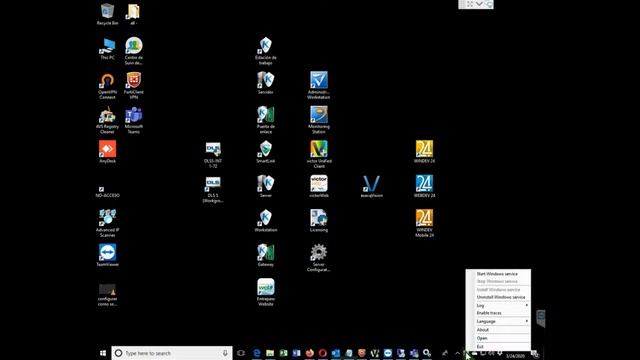Select the Advanced IP Scanner shortcut
Screen dimensions: 640x360
coord(107,223)
